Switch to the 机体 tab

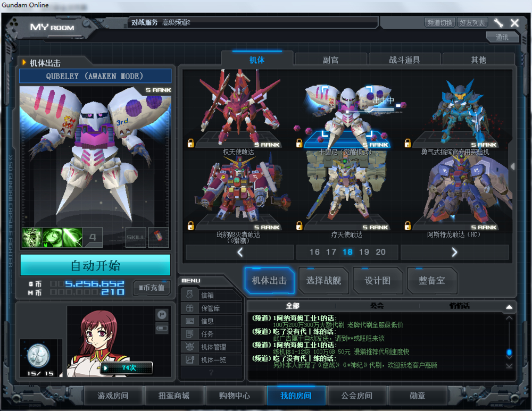257,60
